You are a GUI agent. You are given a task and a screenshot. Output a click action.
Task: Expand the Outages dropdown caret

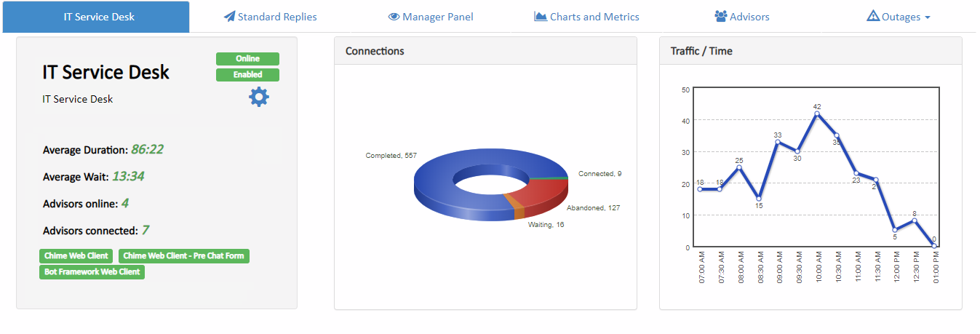coord(928,17)
